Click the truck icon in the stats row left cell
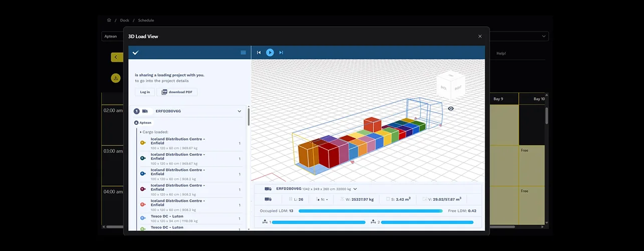 (268, 199)
